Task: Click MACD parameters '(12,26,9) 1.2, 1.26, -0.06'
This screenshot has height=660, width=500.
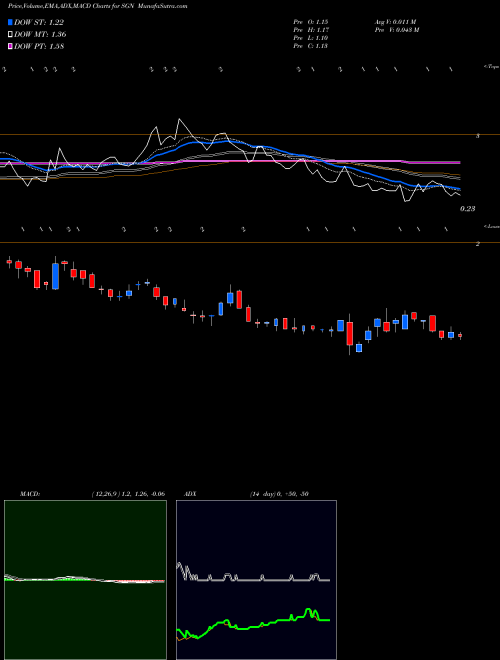Action: point(128,494)
